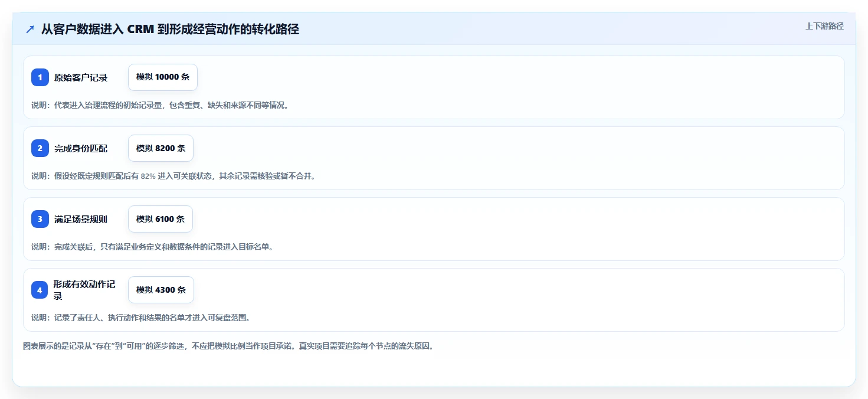Screen dimensions: 868x399
Task: Click the 原始客户记录 step label
Action: pos(81,77)
